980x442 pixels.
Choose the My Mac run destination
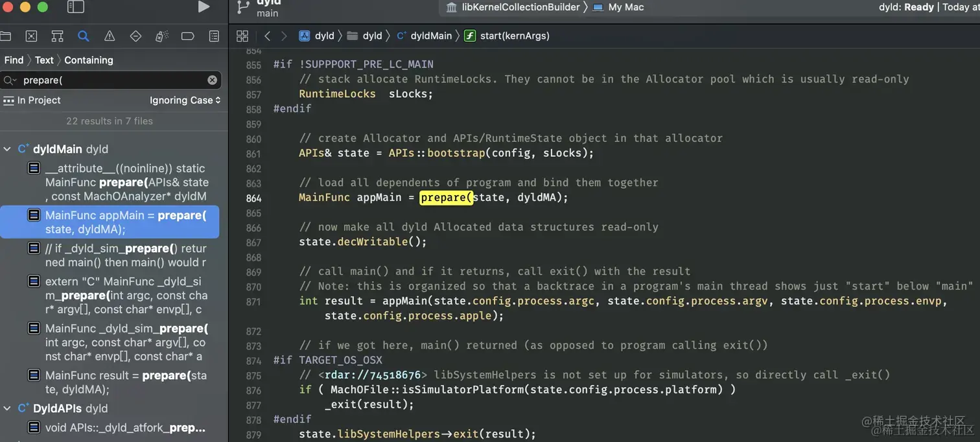point(618,7)
